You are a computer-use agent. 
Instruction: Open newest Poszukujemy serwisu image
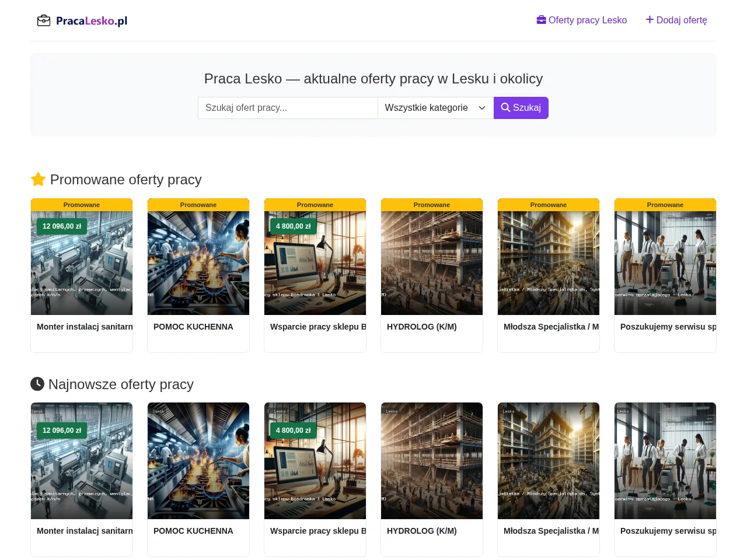[665, 461]
